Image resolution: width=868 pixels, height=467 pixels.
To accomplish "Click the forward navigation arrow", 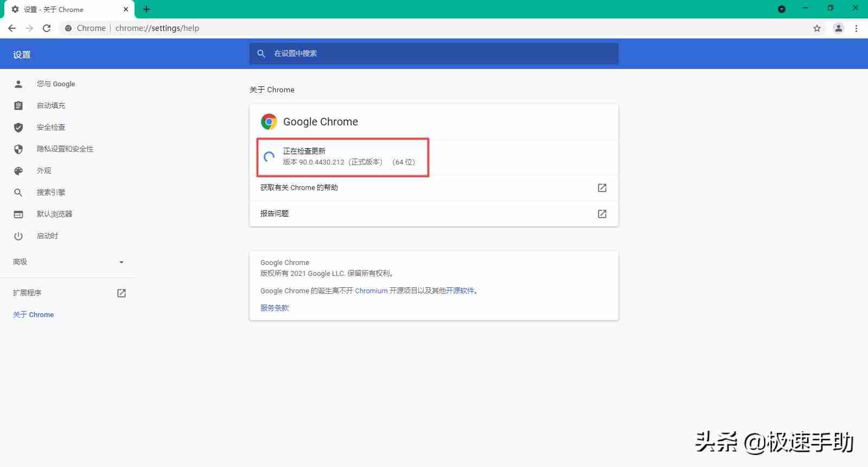I will [x=29, y=28].
